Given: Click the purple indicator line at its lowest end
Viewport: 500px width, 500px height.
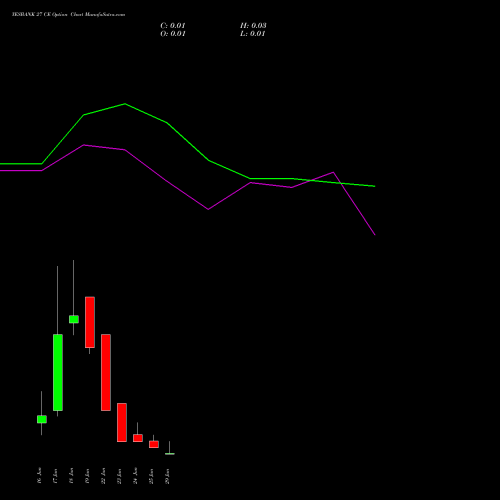Looking at the screenshot, I should (x=375, y=234).
